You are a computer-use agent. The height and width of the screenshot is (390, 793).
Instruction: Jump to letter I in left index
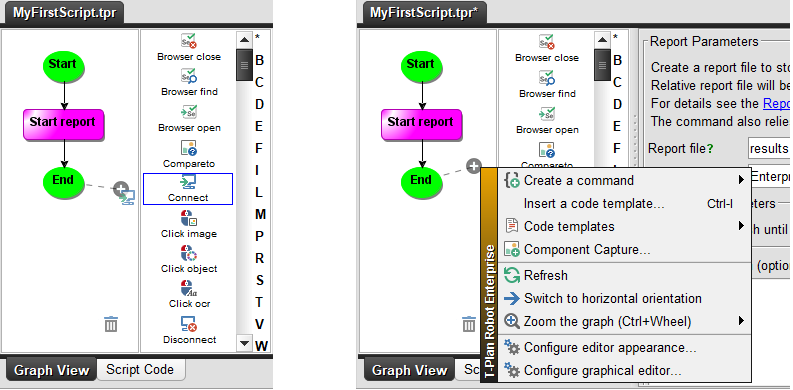[x=257, y=170]
